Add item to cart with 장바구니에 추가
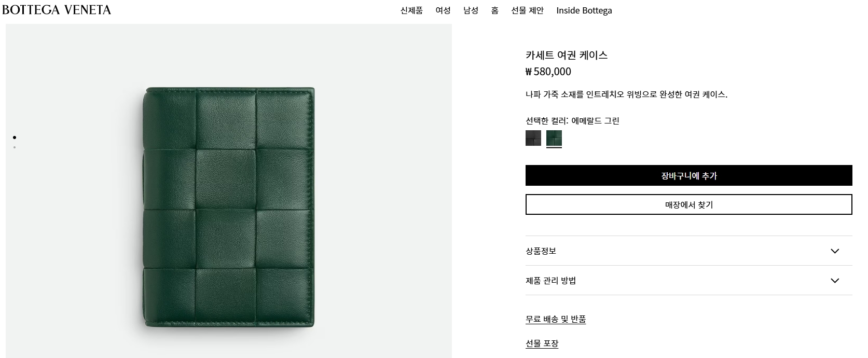The width and height of the screenshot is (868, 358). pos(689,175)
